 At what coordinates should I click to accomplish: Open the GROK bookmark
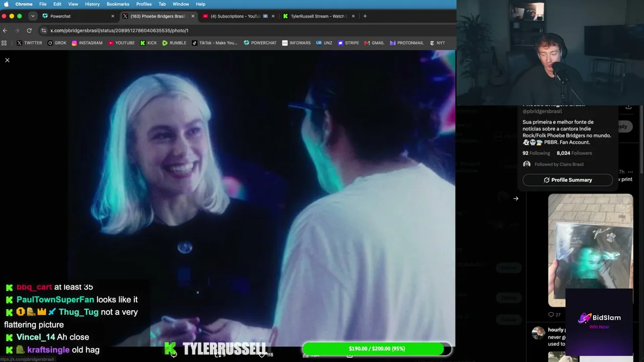(57, 43)
